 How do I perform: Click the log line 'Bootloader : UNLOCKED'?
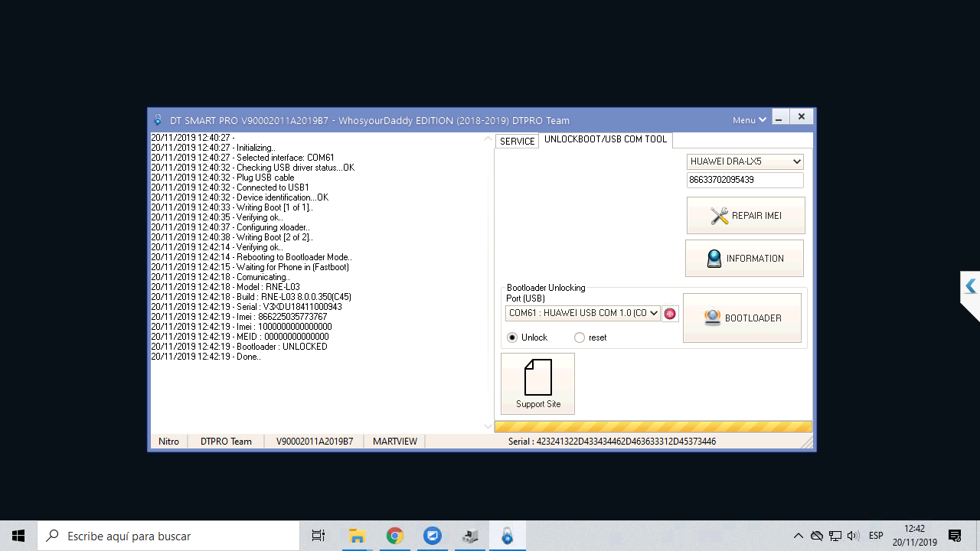pyautogui.click(x=239, y=347)
